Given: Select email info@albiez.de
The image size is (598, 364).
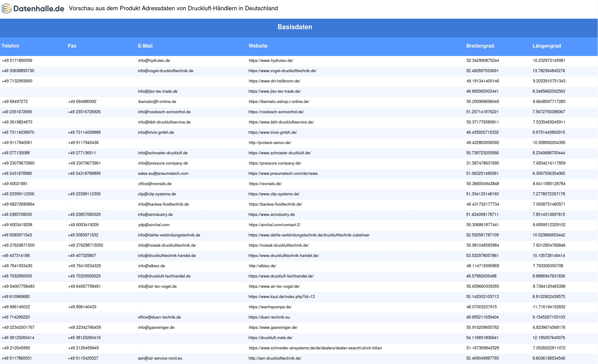Looking at the screenshot, I should point(152,266).
